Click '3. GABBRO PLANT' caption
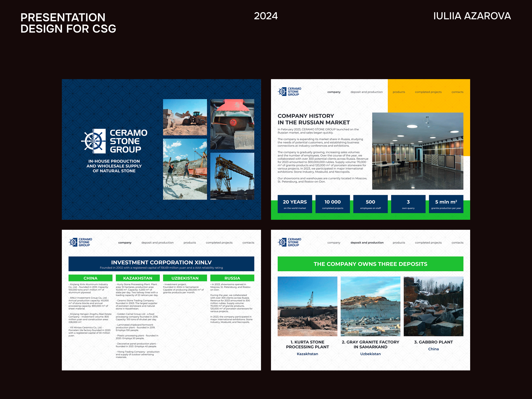532x399 pixels. 433,342
